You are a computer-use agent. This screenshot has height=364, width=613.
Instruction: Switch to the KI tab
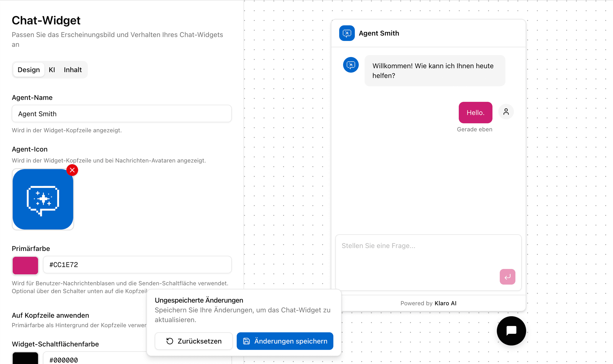coord(52,70)
